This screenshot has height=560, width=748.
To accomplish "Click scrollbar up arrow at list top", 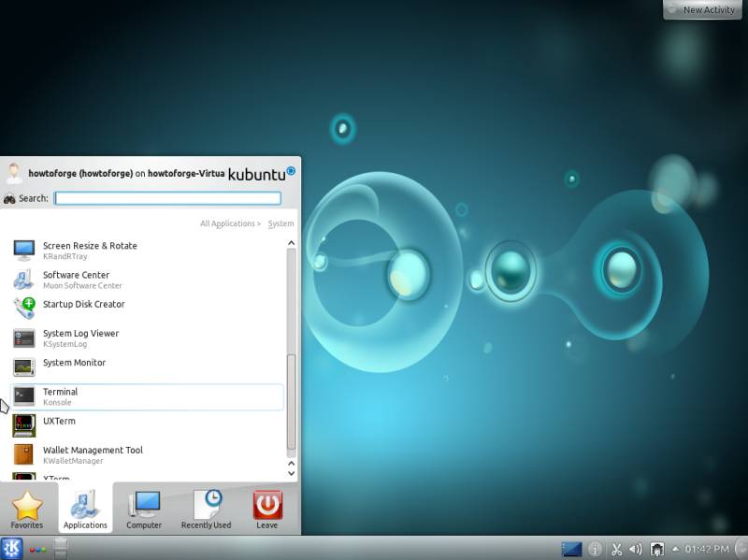I will point(291,243).
